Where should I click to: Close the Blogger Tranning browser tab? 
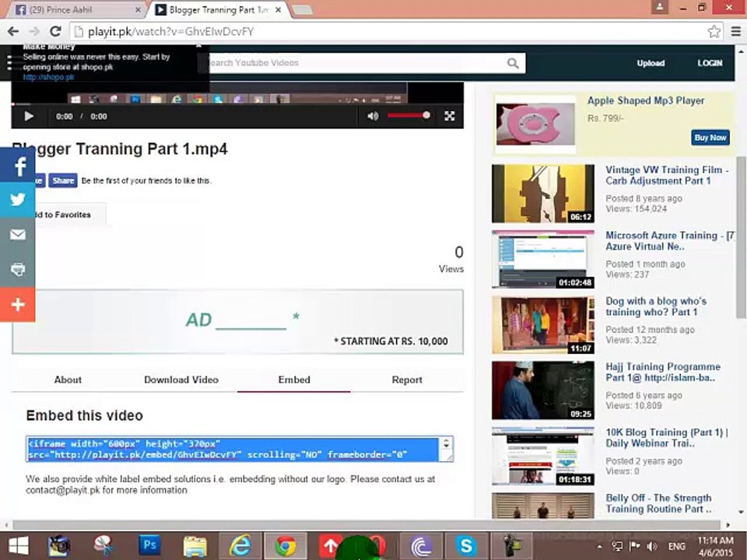point(279,9)
